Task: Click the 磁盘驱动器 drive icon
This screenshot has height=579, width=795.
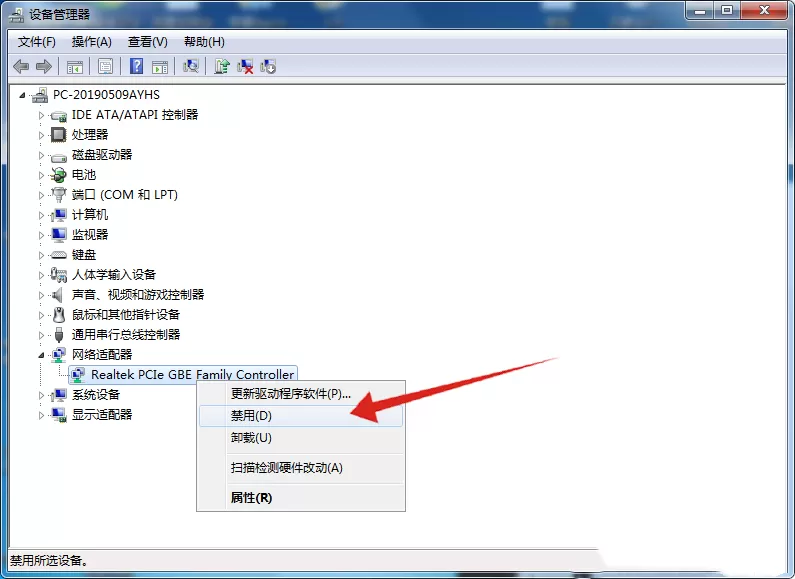Action: tap(59, 156)
